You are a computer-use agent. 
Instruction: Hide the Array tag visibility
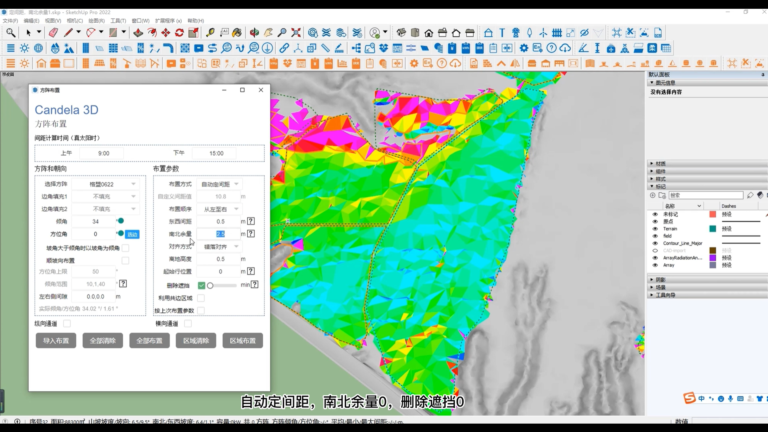[x=655, y=265]
